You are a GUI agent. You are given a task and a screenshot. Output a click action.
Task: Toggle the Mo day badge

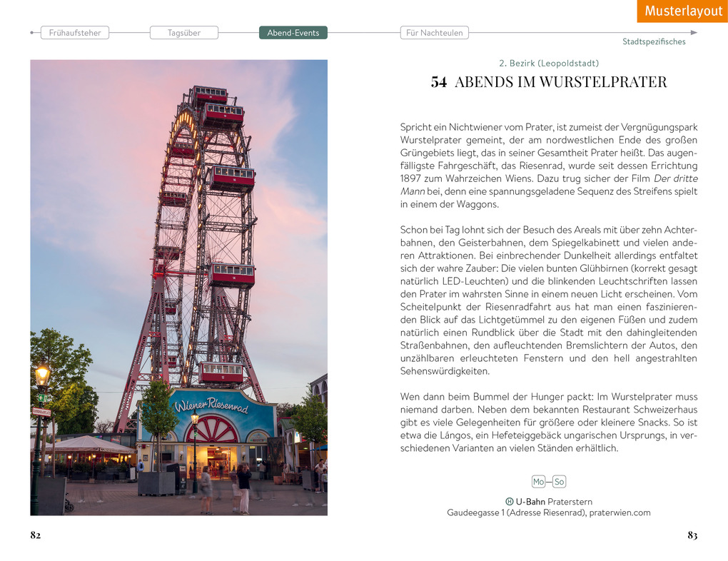[538, 482]
